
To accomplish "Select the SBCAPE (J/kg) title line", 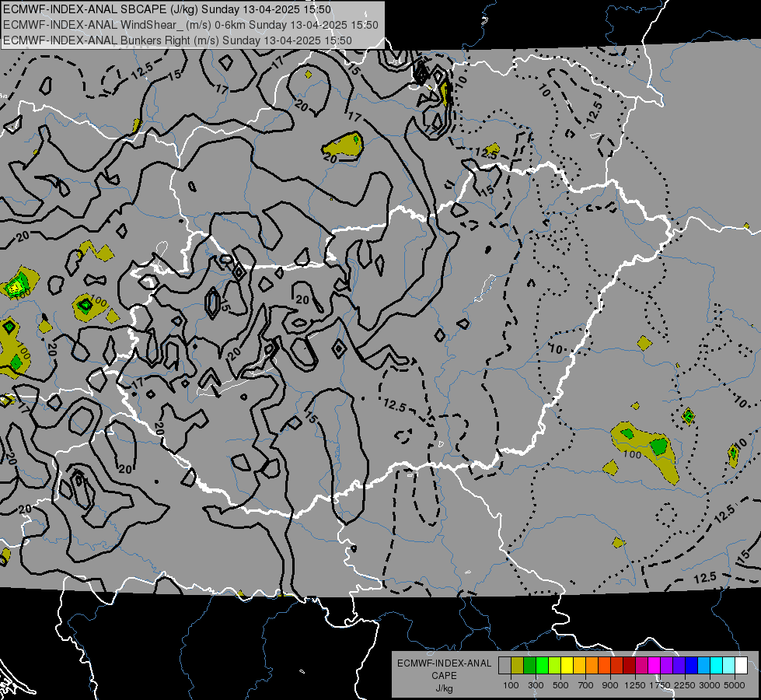I will (167, 9).
